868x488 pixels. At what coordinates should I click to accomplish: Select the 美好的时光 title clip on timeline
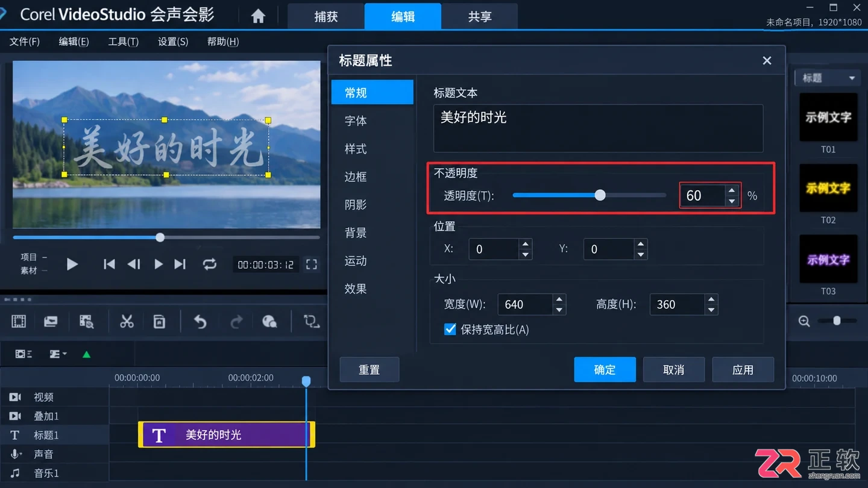[227, 434]
